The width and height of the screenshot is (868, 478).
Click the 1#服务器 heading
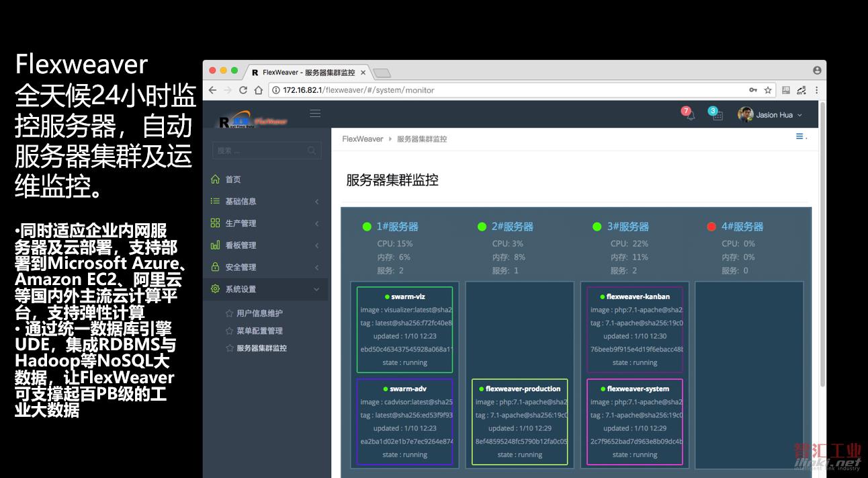coord(397,227)
